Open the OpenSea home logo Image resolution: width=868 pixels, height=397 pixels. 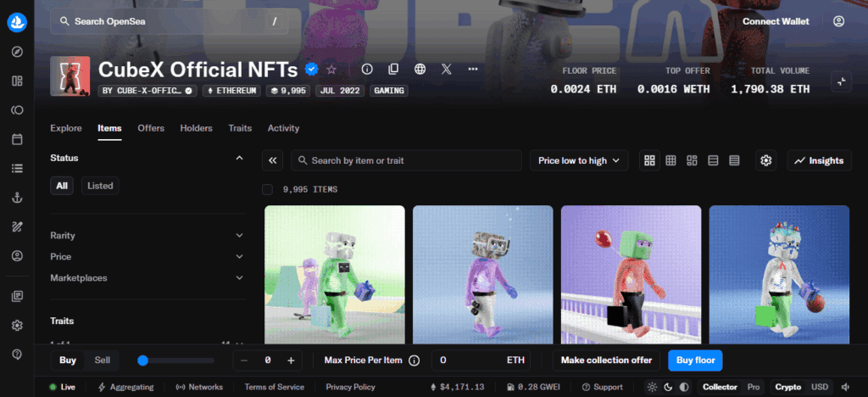click(x=17, y=23)
